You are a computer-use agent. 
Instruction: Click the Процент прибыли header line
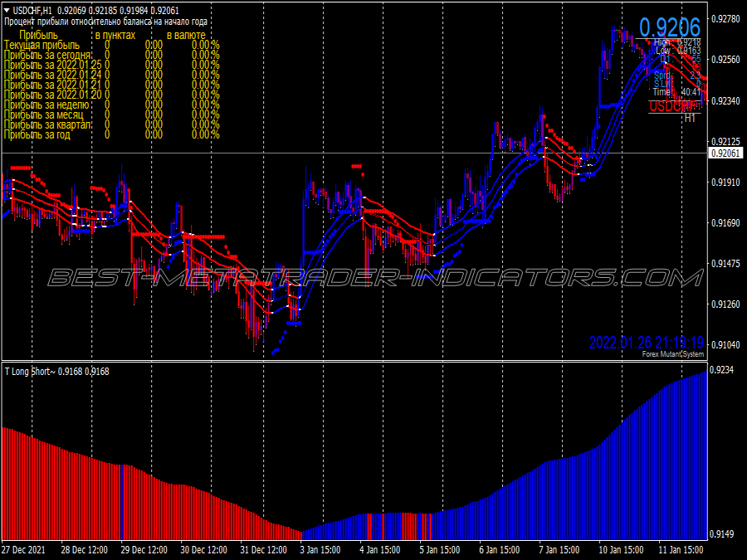coord(105,22)
